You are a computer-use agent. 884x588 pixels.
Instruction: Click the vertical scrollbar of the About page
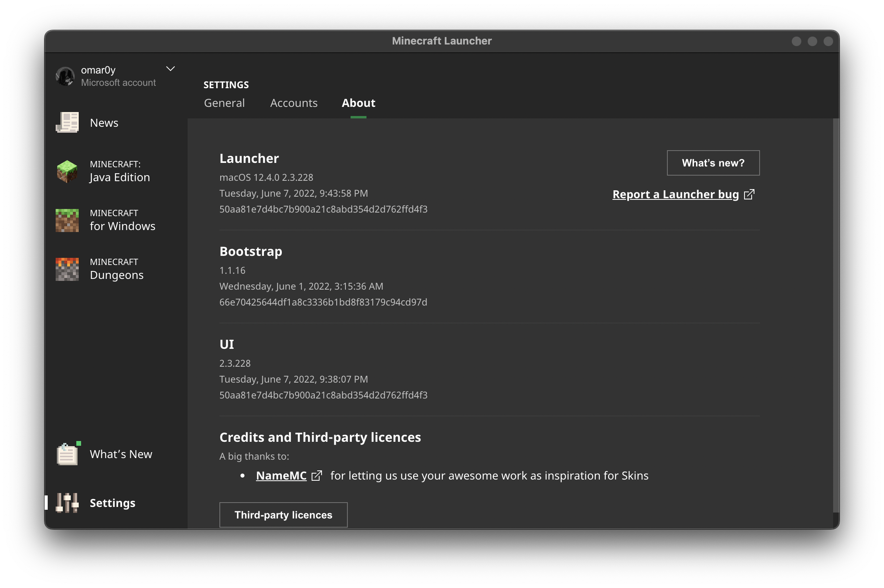[x=836, y=315]
